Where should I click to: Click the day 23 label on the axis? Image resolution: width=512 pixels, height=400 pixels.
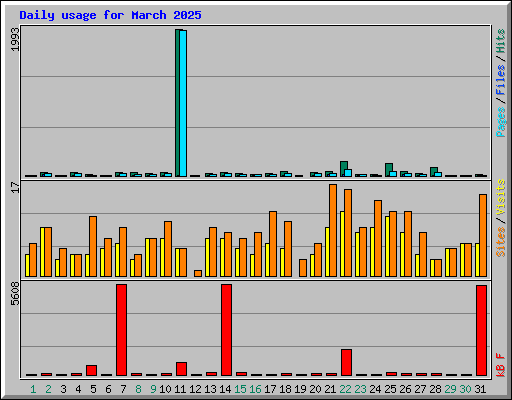click(x=360, y=389)
